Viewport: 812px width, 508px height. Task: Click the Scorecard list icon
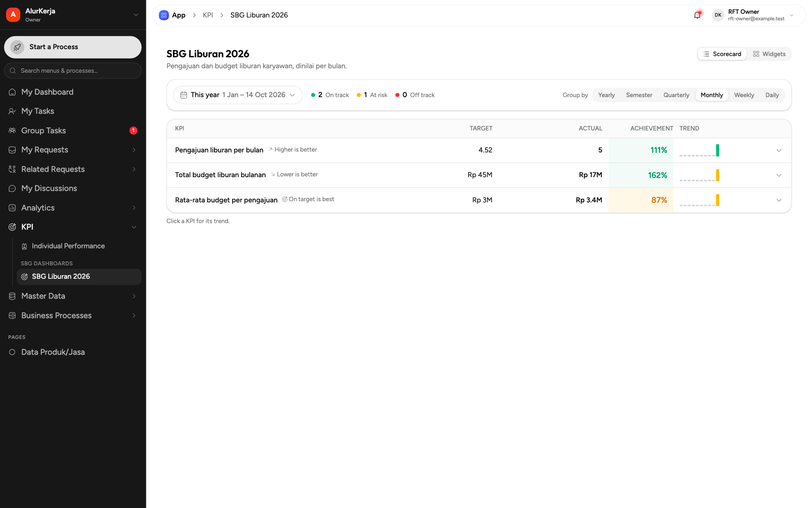point(706,54)
